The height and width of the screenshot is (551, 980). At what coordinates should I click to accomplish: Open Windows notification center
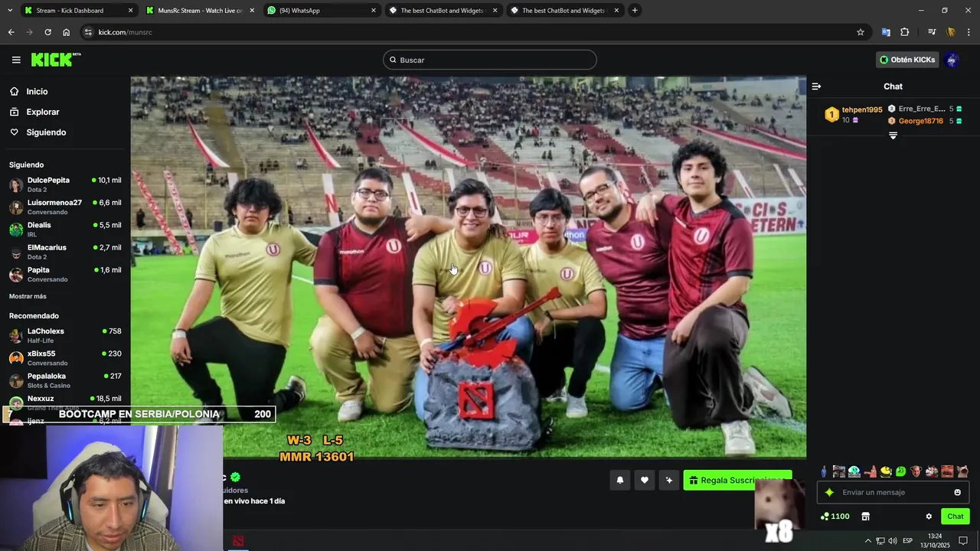963,541
